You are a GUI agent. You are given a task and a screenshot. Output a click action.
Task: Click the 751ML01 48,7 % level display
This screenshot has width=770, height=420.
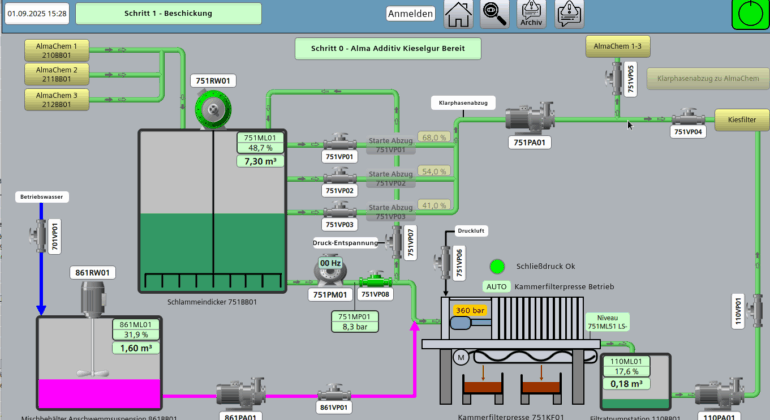click(x=260, y=143)
